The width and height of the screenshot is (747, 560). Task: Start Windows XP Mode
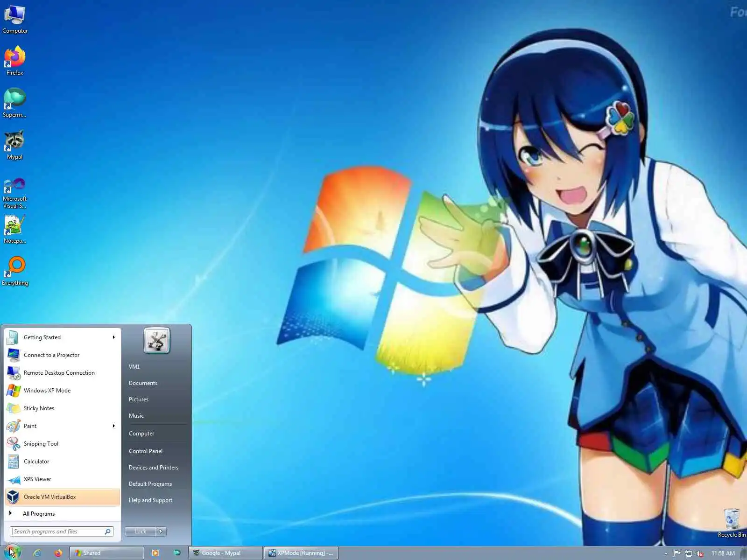[63, 391]
